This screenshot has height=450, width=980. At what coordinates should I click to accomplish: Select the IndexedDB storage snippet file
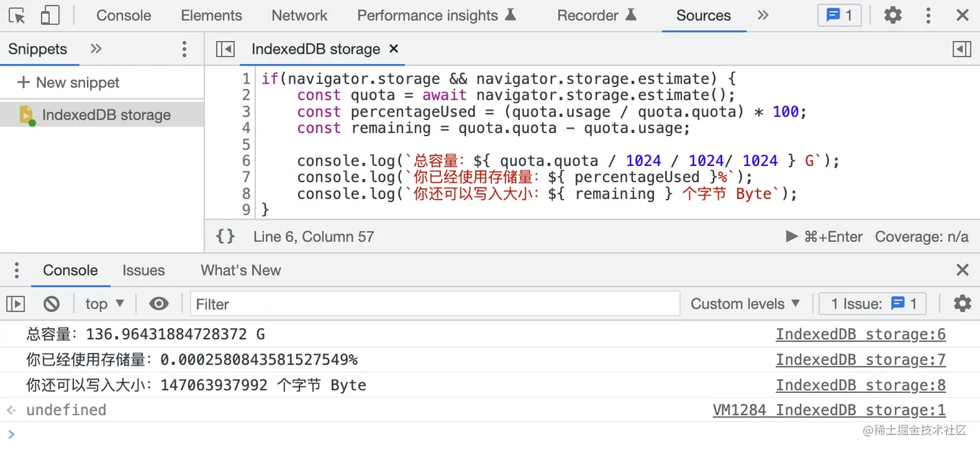[106, 115]
